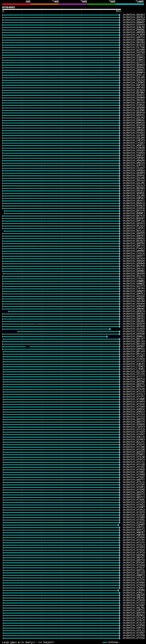Select the UniRef100_Q9XEV9 label

[x=133, y=324]
